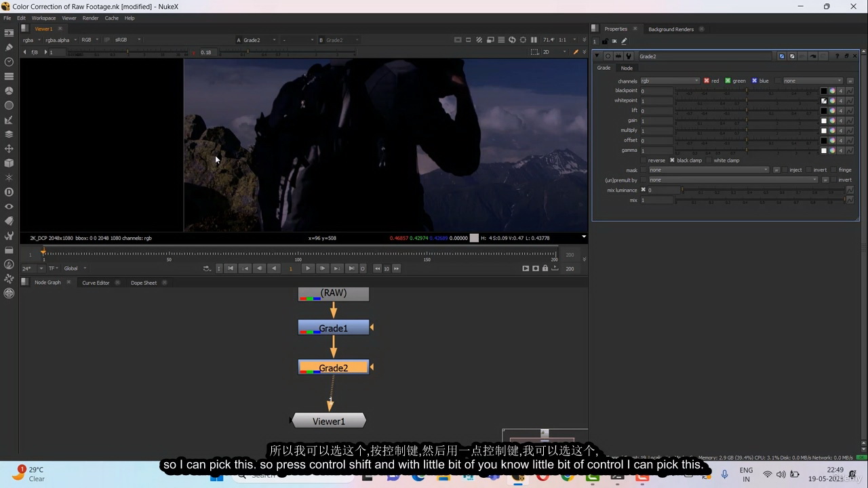Image resolution: width=868 pixels, height=488 pixels.
Task: Open the (un)premult by dropdown
Action: (733, 180)
